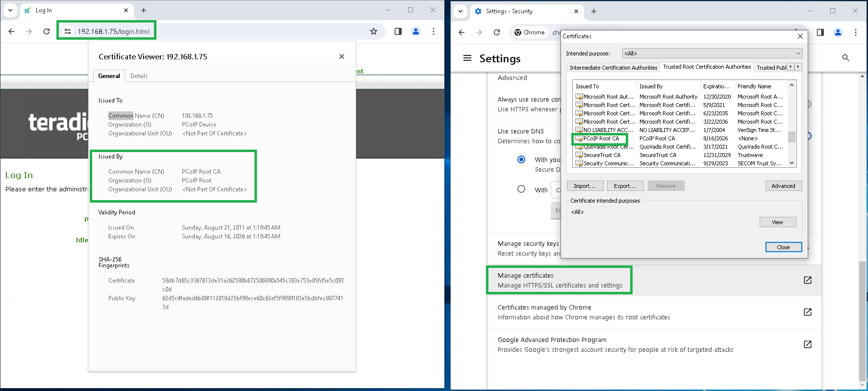Image resolution: width=868 pixels, height=391 pixels.
Task: Sort certificates by Expiration column
Action: 718,86
